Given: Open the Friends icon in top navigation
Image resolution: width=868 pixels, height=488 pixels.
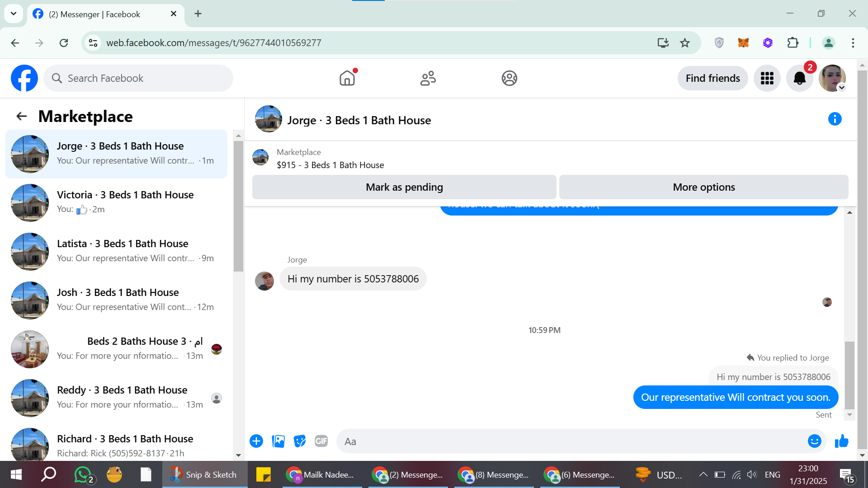Looking at the screenshot, I should 428,78.
